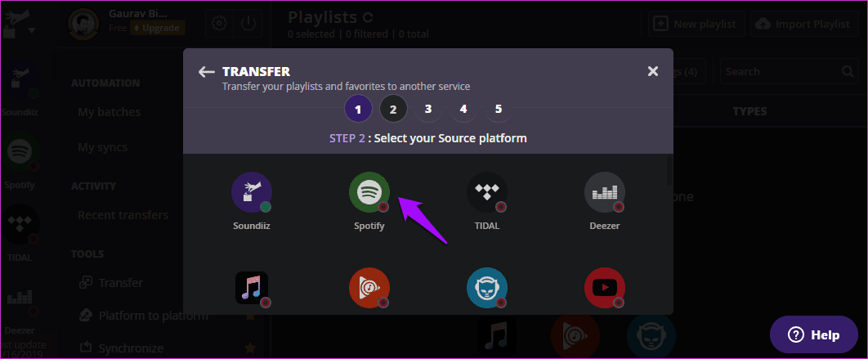Jump to step 3 in the stepper

[x=428, y=109]
